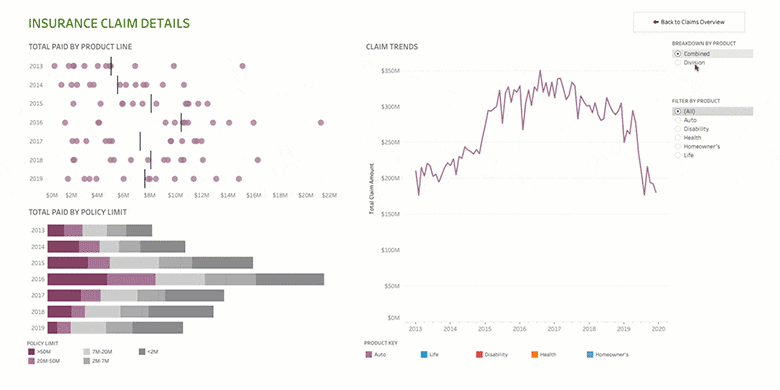The width and height of the screenshot is (780, 390).
Task: Click the Homeowner's product key swatch
Action: coord(590,355)
